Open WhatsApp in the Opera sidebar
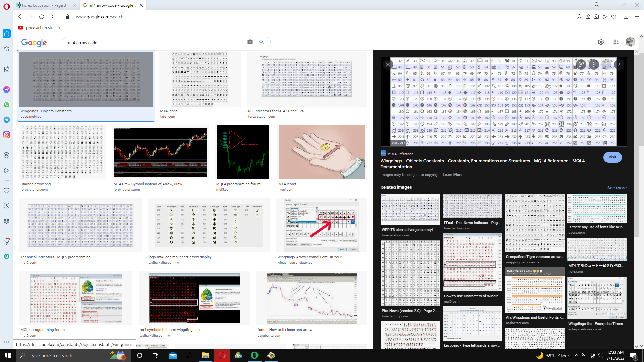Screen dimensions: 644x362 click(6, 105)
